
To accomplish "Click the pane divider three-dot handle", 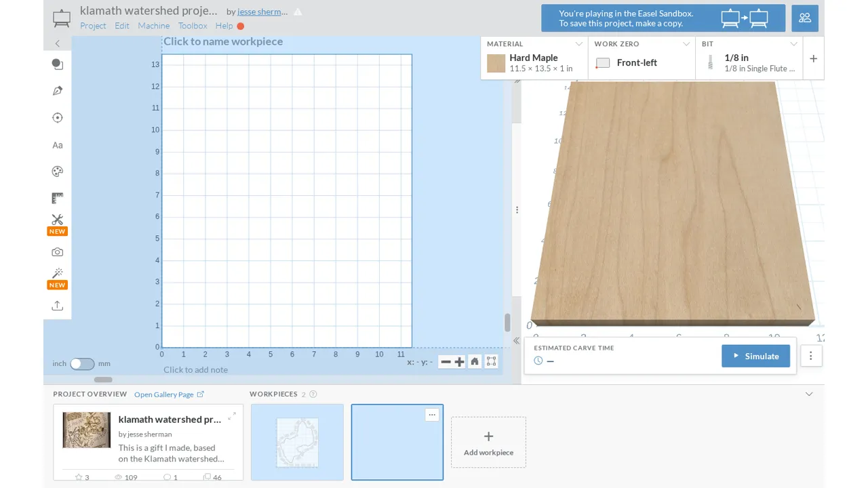I will [x=517, y=210].
